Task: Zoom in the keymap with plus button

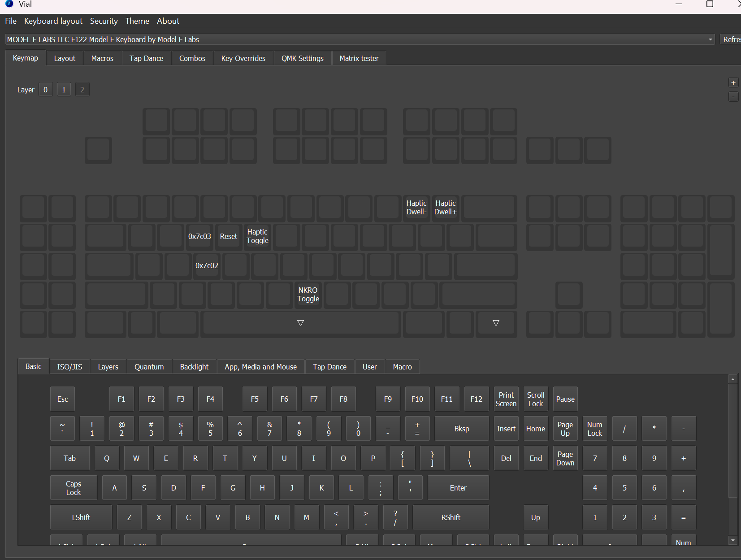Action: (x=733, y=82)
